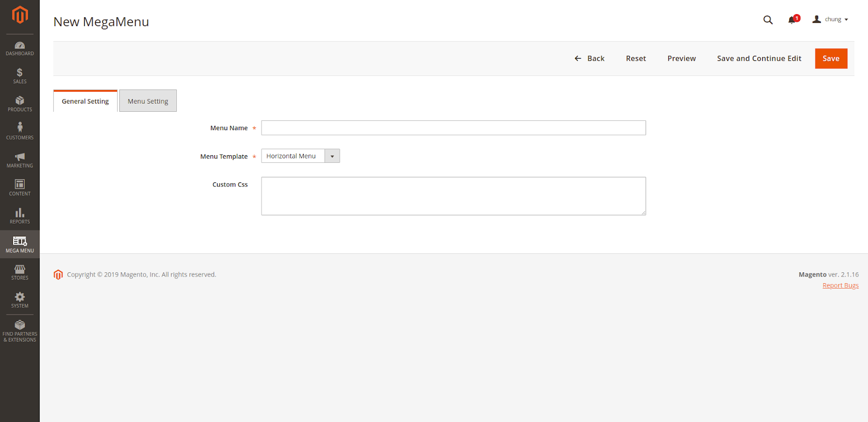This screenshot has height=422, width=868.
Task: Switch to the General Setting tab
Action: (x=85, y=101)
